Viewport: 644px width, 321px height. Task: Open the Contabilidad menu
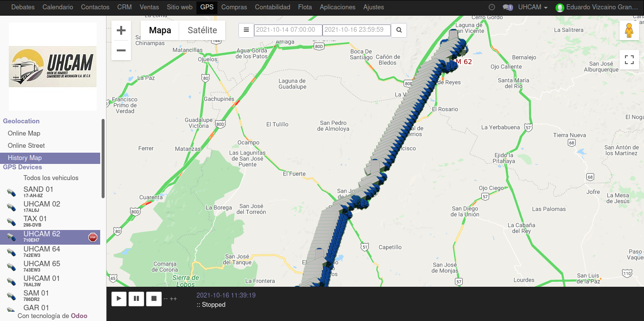pyautogui.click(x=273, y=7)
